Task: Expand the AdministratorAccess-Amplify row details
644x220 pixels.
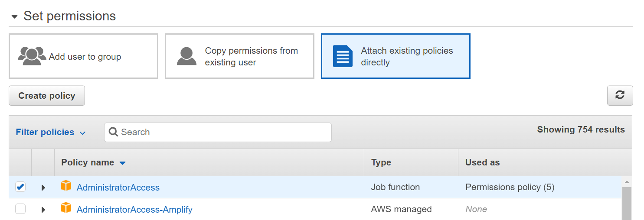Action: (x=43, y=210)
